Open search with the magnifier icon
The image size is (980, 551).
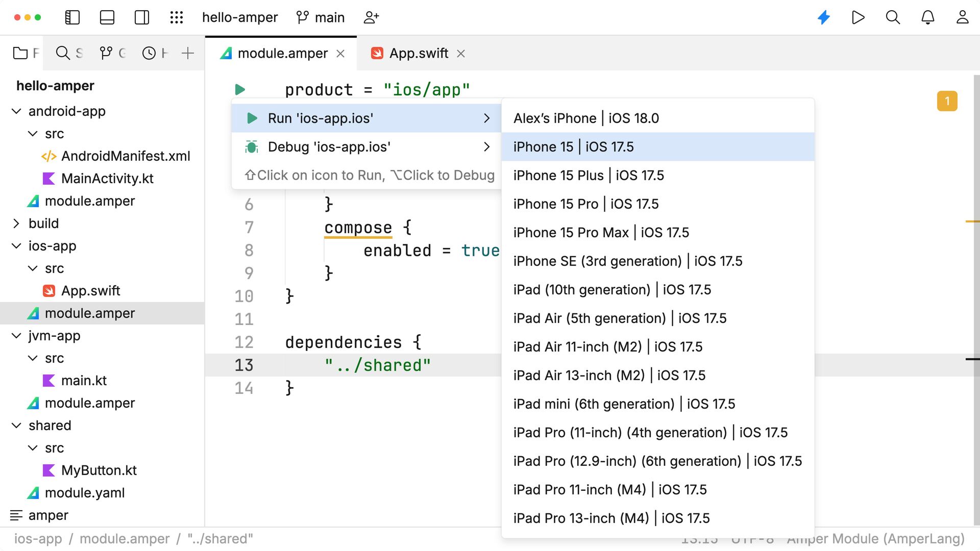tap(893, 17)
